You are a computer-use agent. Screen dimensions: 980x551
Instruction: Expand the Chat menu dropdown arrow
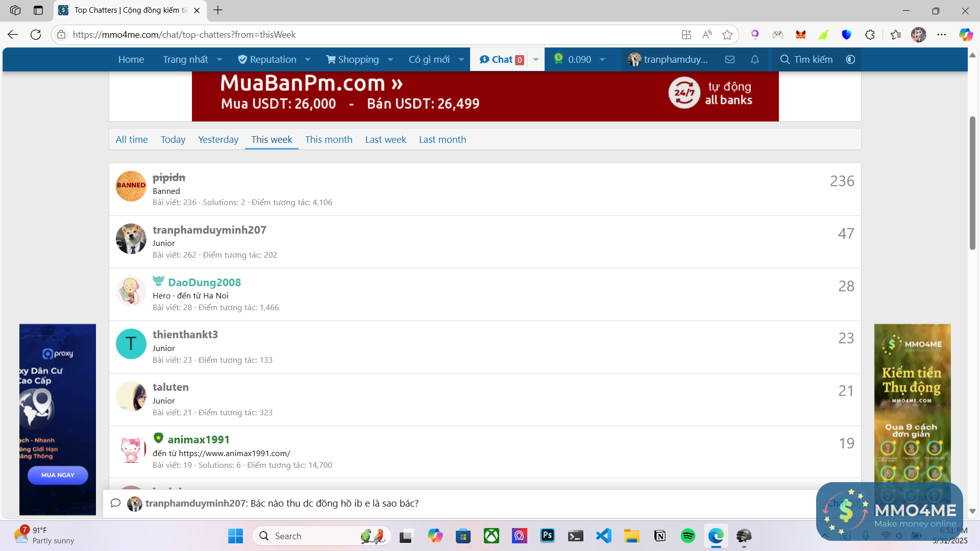536,60
